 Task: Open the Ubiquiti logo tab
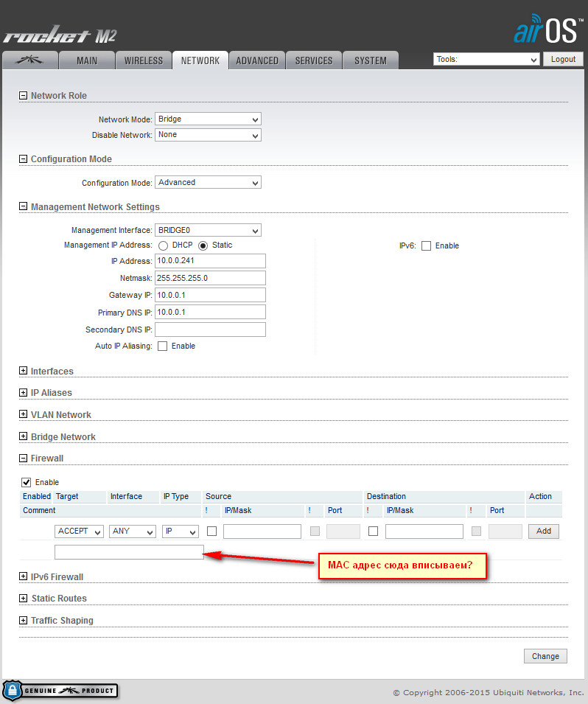pyautogui.click(x=30, y=60)
